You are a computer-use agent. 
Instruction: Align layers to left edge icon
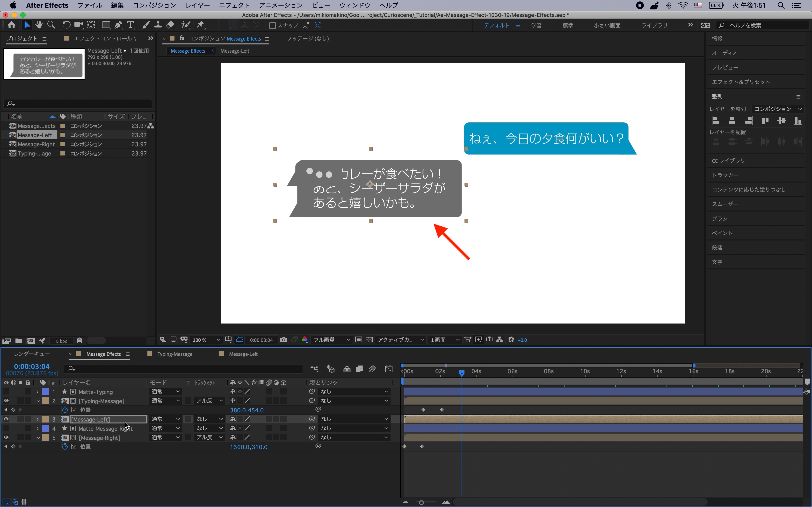click(715, 121)
